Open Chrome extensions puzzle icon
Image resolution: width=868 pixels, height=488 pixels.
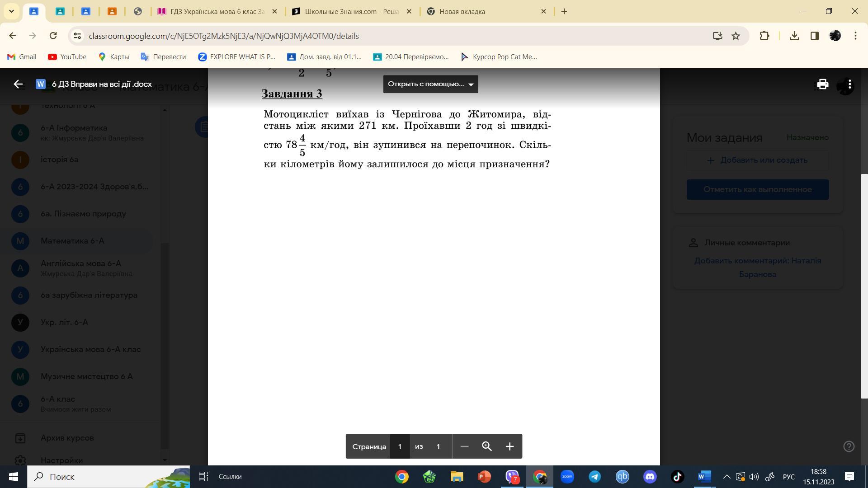pos(764,36)
